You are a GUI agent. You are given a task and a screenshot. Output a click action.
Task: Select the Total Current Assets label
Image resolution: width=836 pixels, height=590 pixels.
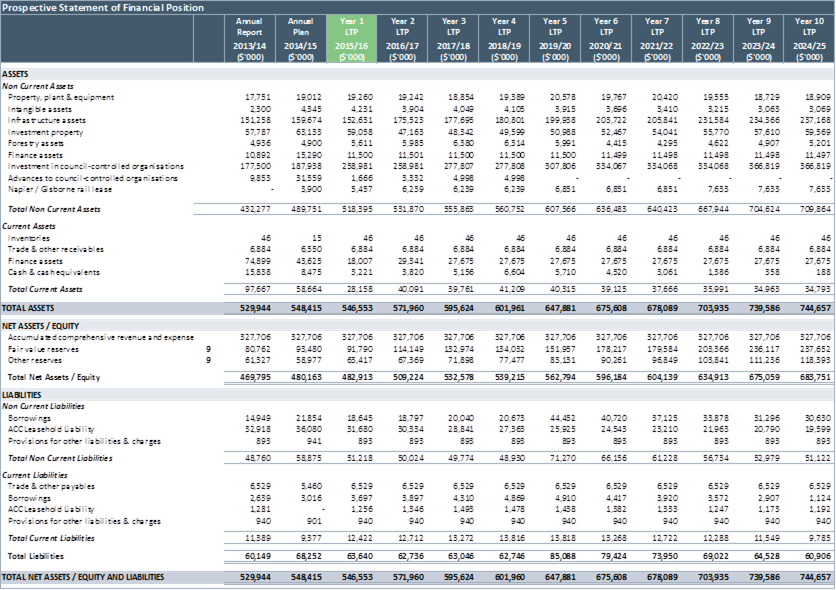[45, 289]
